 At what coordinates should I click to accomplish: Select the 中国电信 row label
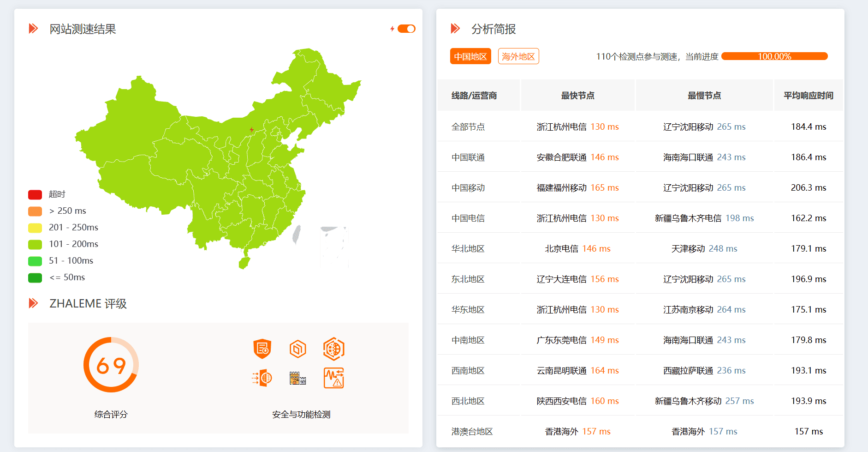[x=468, y=218]
